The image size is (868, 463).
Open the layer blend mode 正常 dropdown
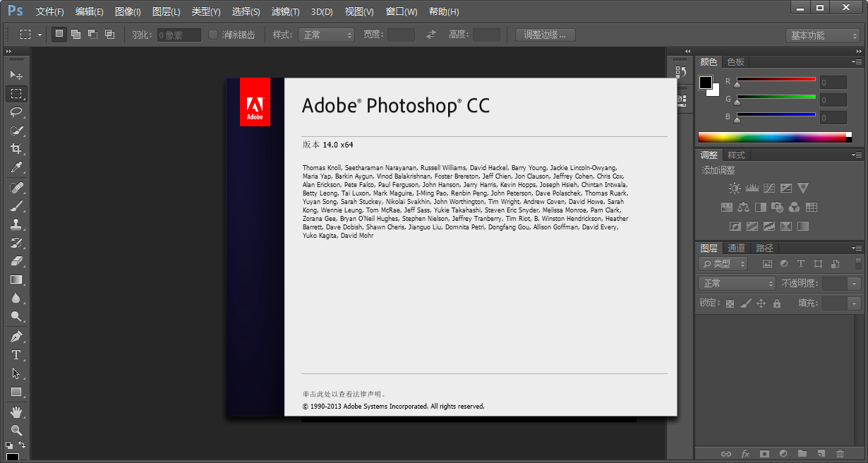pyautogui.click(x=737, y=283)
